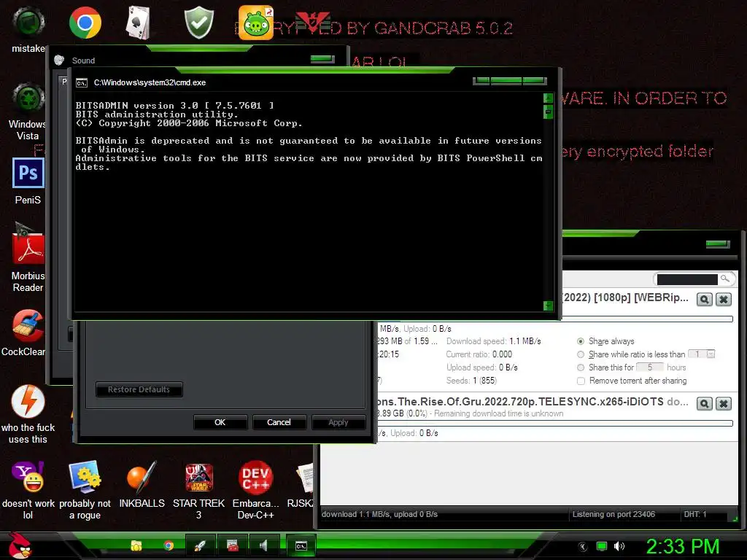
Task: Select the 'Share for hours' radio option
Action: click(580, 367)
